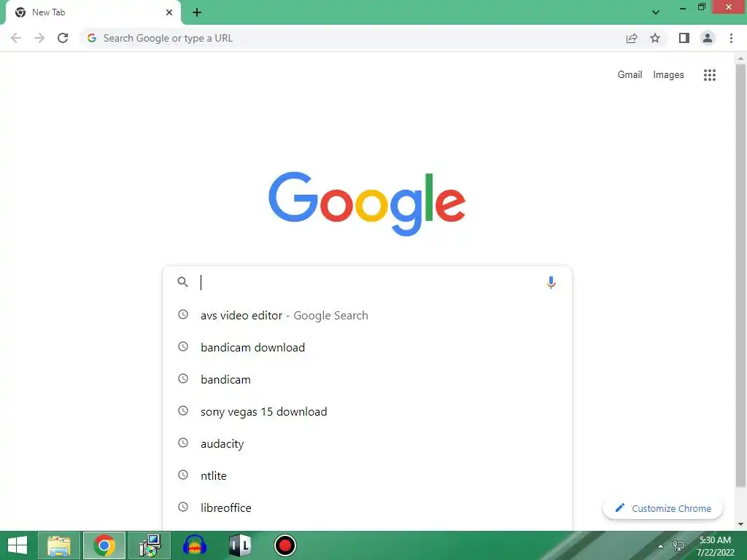The image size is (747, 560).
Task: Show hidden system tray icons
Action: click(x=660, y=545)
